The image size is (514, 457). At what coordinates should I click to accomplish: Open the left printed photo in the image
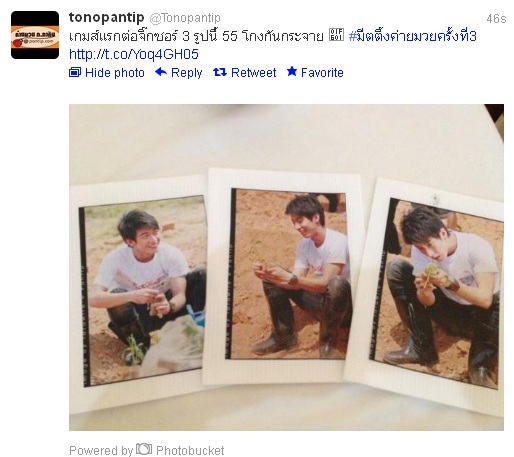(x=142, y=291)
